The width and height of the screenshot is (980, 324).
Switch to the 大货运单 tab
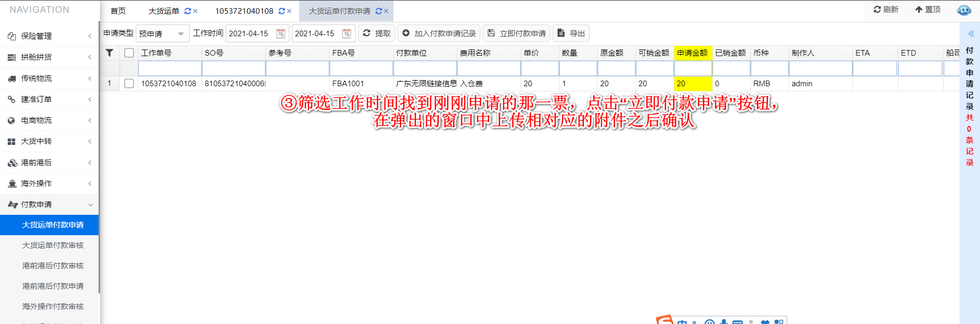click(164, 11)
